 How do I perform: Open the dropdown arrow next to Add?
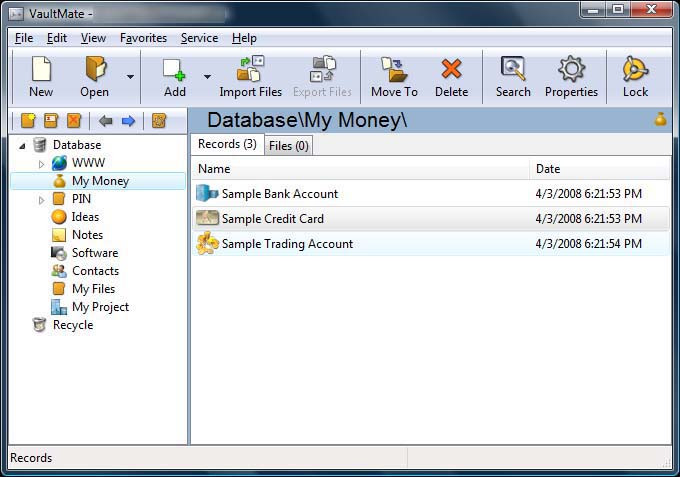tap(207, 77)
